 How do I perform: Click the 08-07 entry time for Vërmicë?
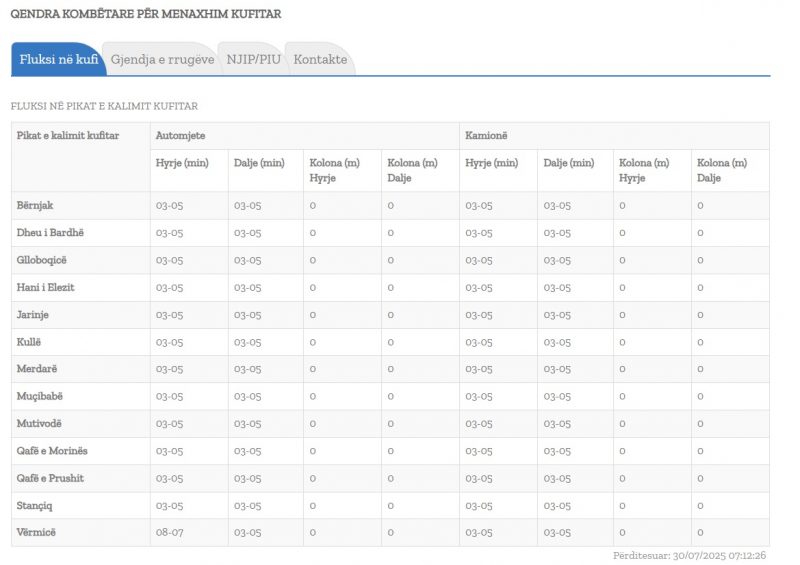[x=169, y=532]
